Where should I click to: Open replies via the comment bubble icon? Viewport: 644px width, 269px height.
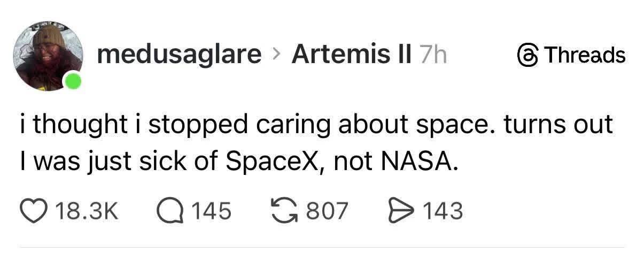point(169,211)
